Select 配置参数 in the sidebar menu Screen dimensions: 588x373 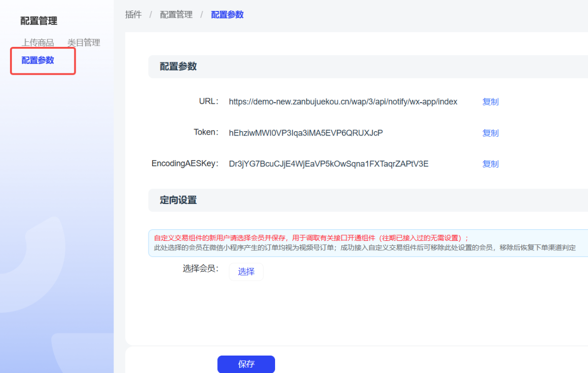[x=38, y=61]
